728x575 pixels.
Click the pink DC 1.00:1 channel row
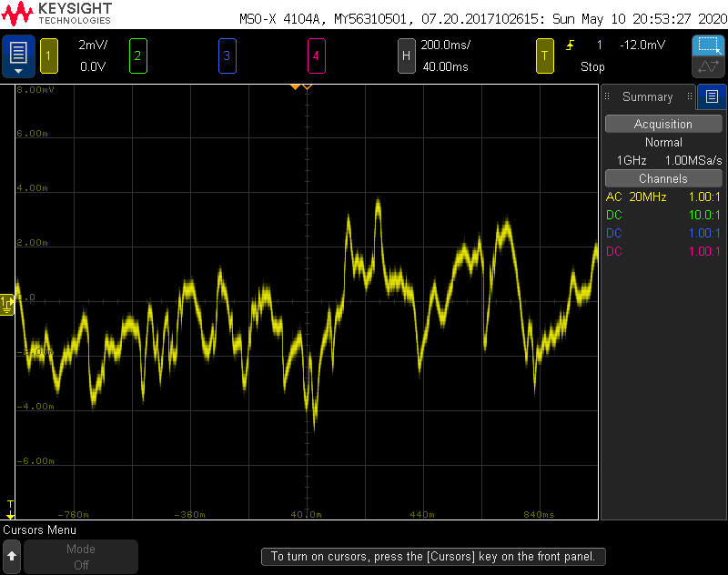point(663,251)
